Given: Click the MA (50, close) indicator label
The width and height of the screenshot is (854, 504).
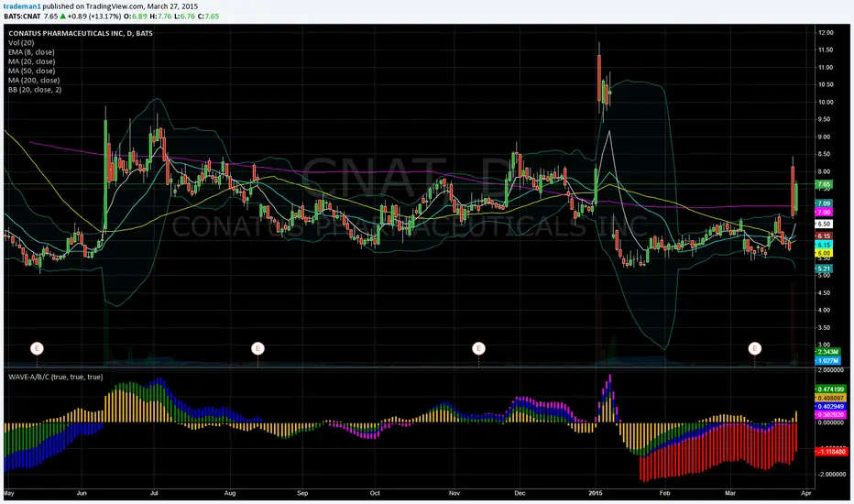Looking at the screenshot, I should (x=31, y=71).
